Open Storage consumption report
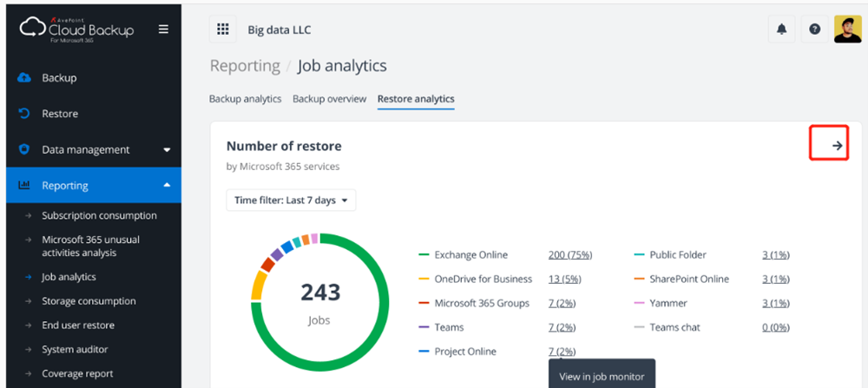The width and height of the screenshot is (868, 388). (89, 301)
